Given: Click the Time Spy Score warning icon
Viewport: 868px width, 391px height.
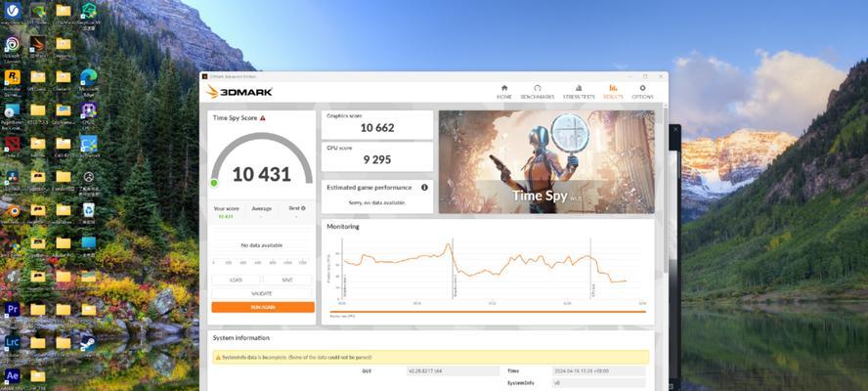Looking at the screenshot, I should coord(262,118).
